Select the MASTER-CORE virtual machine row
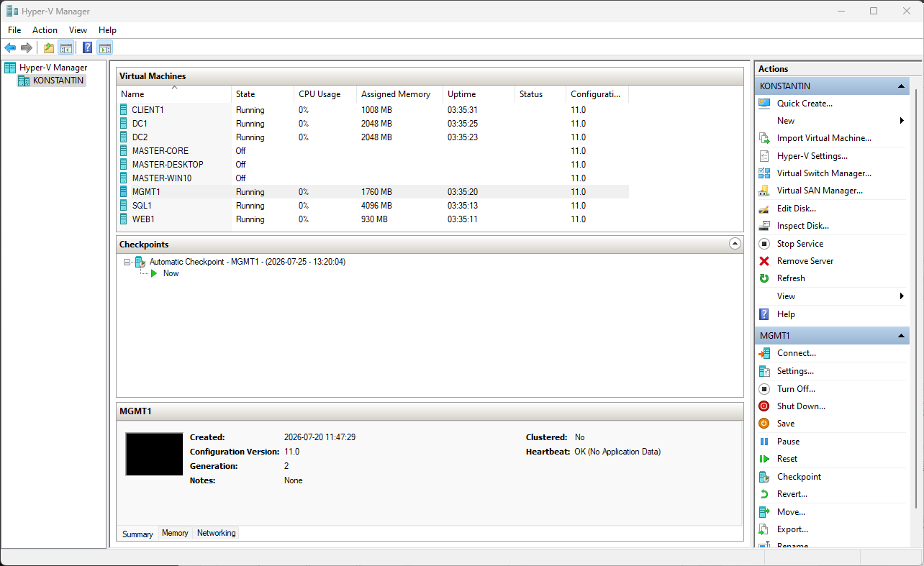 pos(373,151)
